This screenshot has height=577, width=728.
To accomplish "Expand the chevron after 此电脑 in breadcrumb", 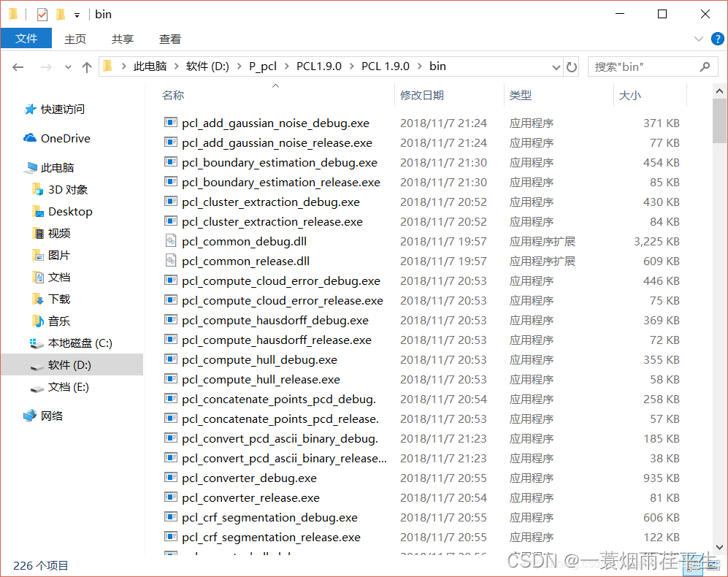I will tap(177, 66).
